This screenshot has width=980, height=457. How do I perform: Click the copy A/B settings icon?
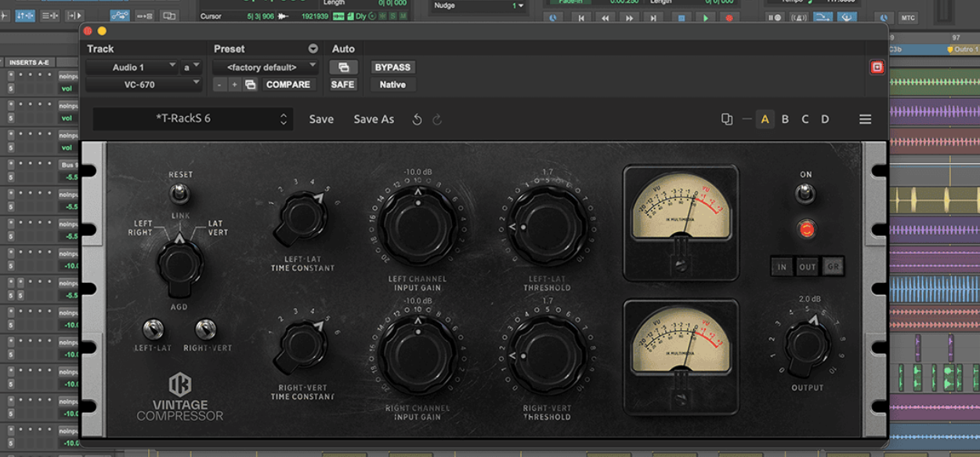click(727, 119)
